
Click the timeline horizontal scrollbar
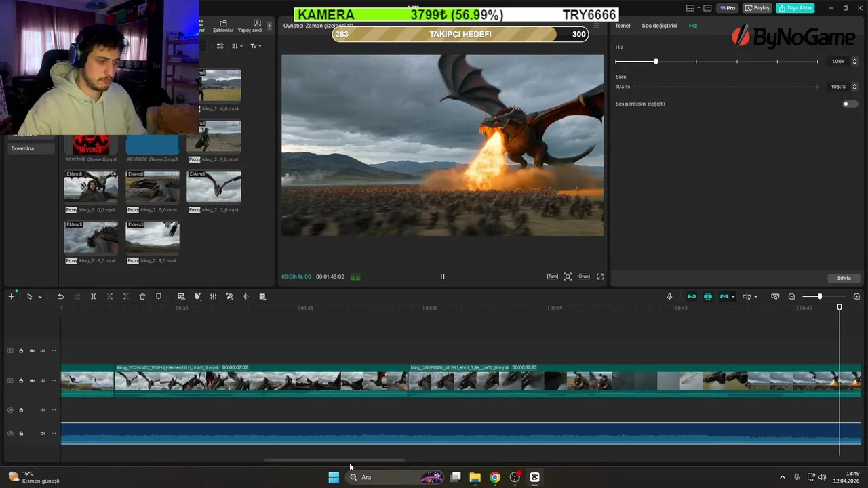[x=334, y=460]
